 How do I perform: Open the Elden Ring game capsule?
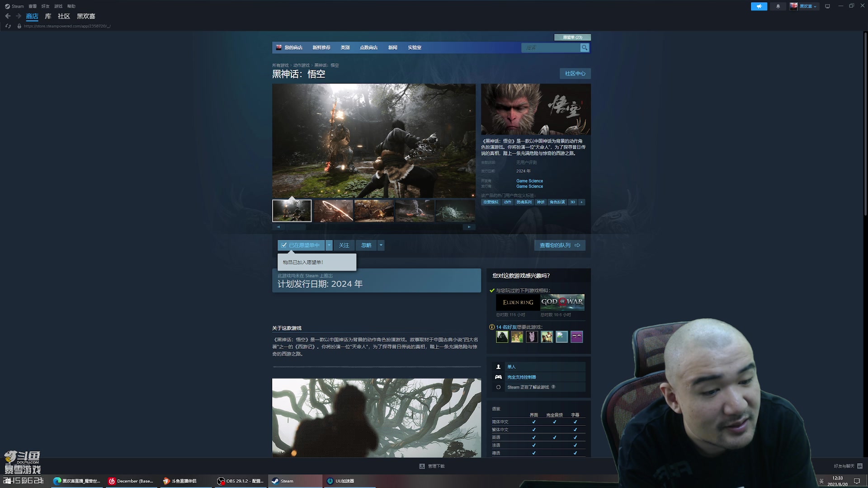[x=518, y=302]
